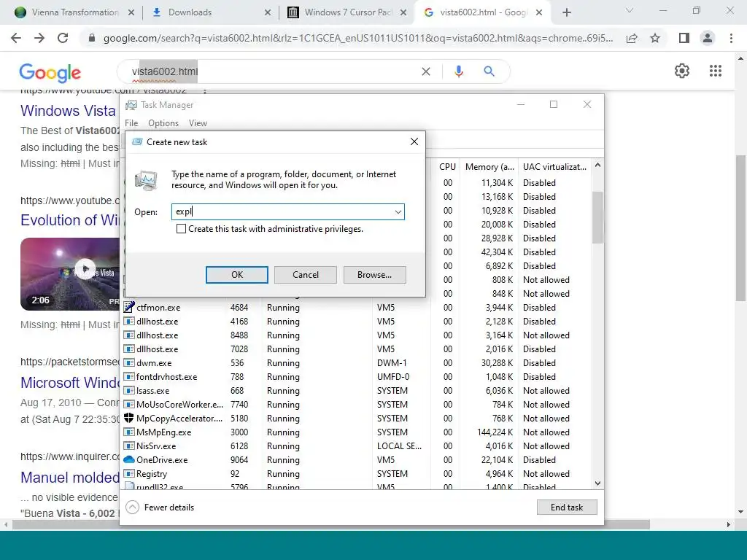This screenshot has height=560, width=747.
Task: Open Task Manager's Options menu
Action: point(163,122)
